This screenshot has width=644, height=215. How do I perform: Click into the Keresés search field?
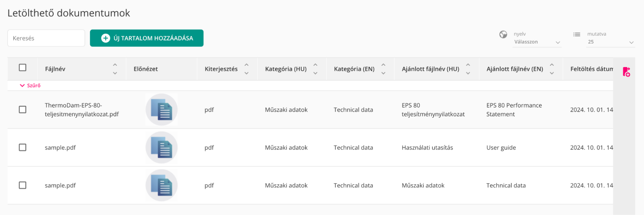point(46,38)
